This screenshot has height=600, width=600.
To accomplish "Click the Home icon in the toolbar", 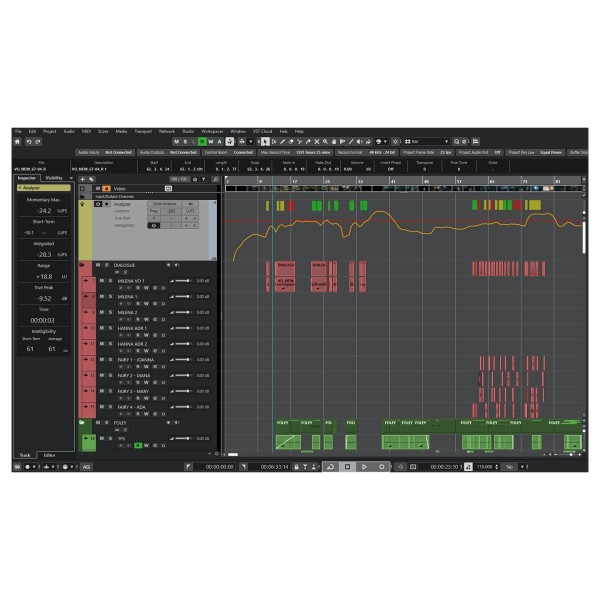I will click(18, 142).
